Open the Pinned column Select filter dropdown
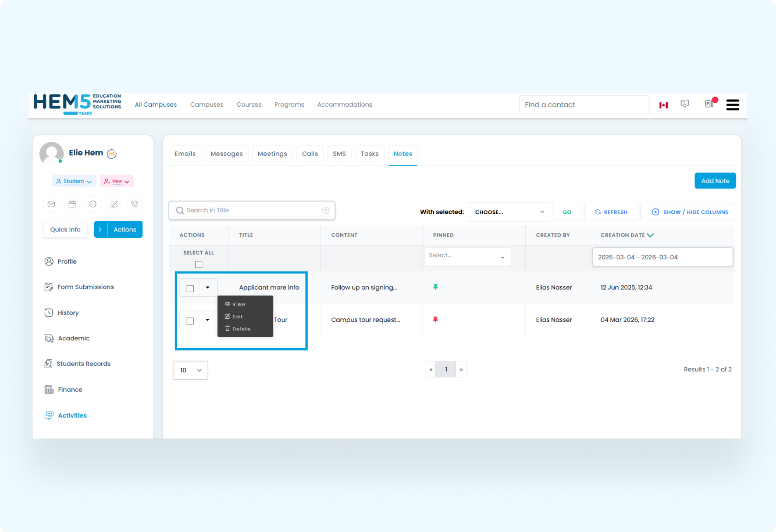The width and height of the screenshot is (776, 532). [x=468, y=257]
